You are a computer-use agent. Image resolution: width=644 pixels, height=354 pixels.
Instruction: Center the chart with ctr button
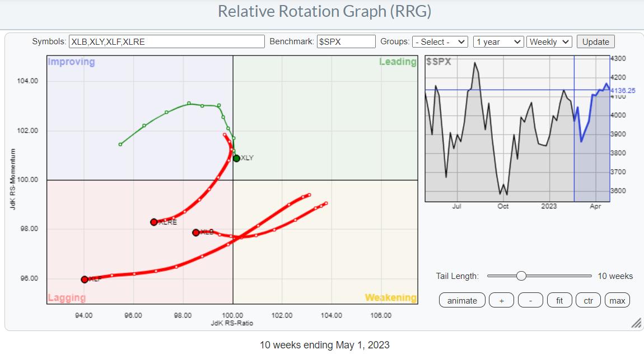point(588,300)
